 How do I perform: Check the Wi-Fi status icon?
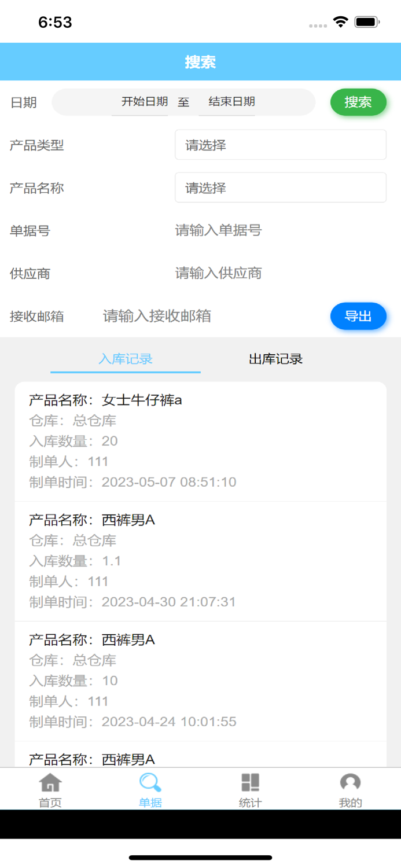point(341,22)
